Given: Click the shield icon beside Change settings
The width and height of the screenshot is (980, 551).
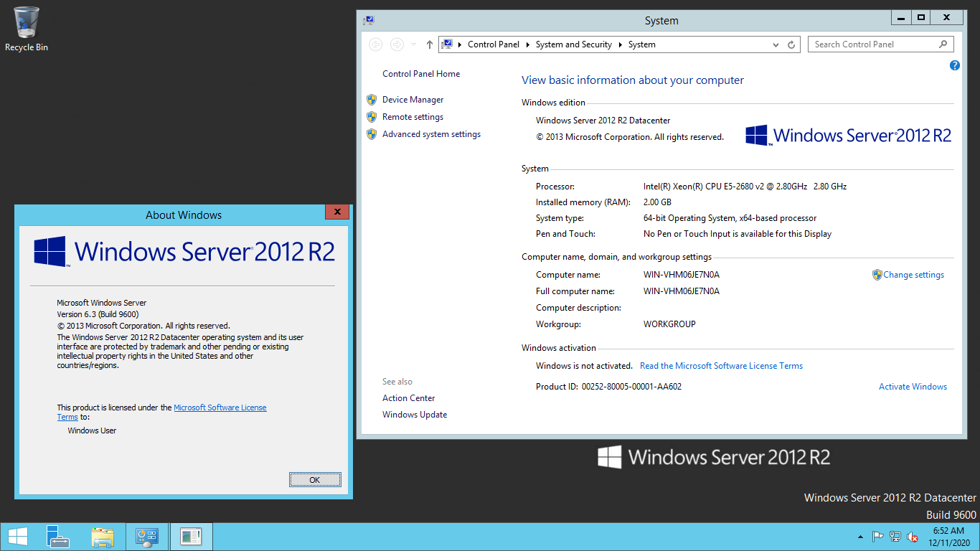Looking at the screenshot, I should coord(877,275).
